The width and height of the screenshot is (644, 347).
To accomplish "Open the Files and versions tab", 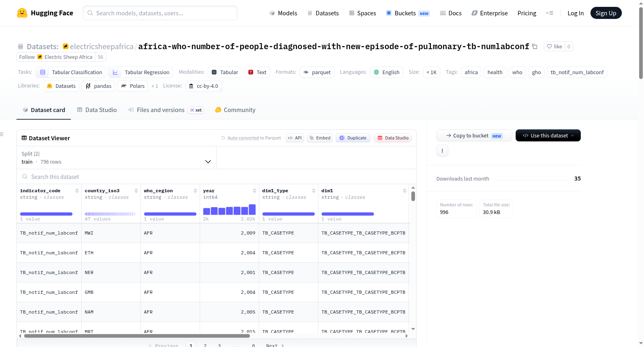I will tap(165, 110).
